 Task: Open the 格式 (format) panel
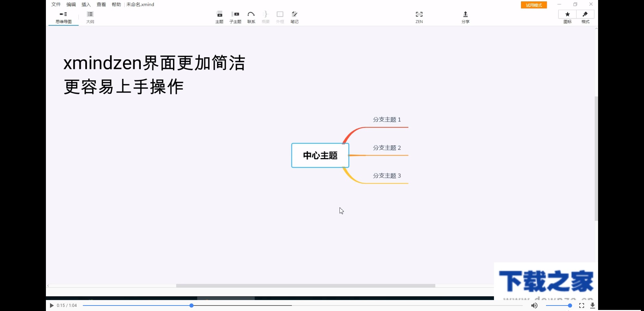[586, 16]
